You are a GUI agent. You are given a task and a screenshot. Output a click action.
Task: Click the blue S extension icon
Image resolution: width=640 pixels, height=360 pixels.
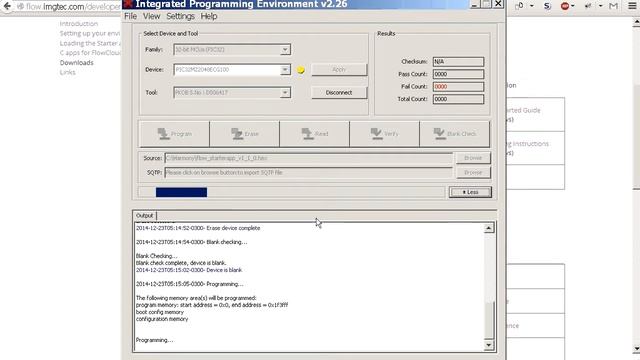click(547, 6)
